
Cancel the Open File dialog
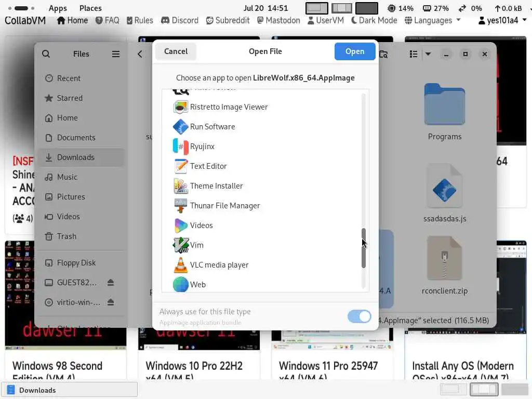(x=176, y=51)
